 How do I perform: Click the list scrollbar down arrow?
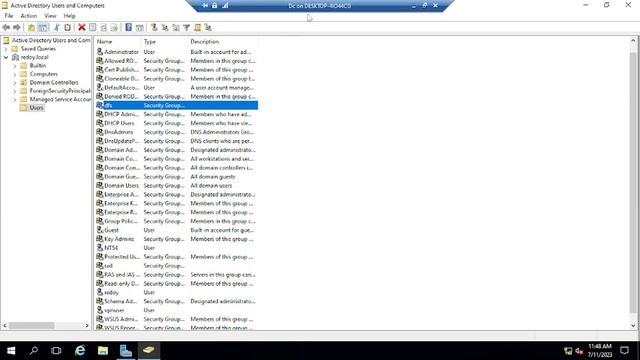click(x=633, y=326)
